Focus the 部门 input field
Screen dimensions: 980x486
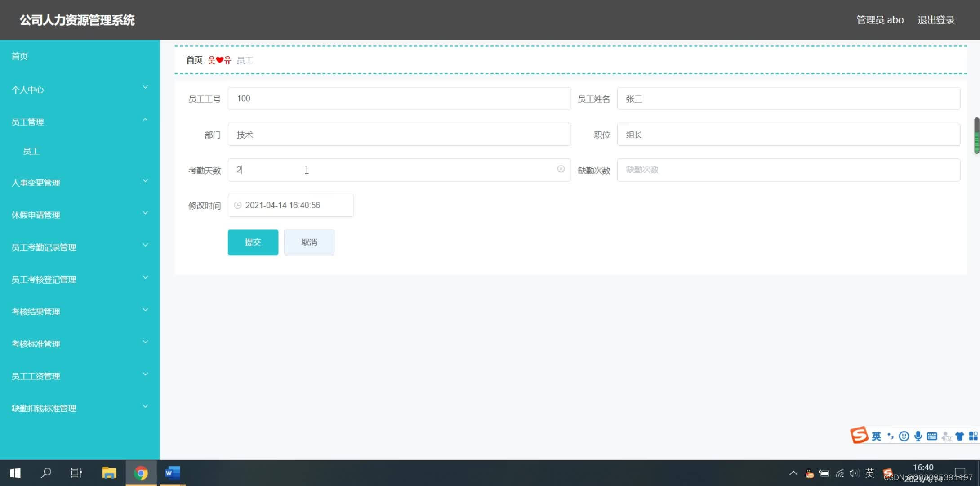pos(399,134)
